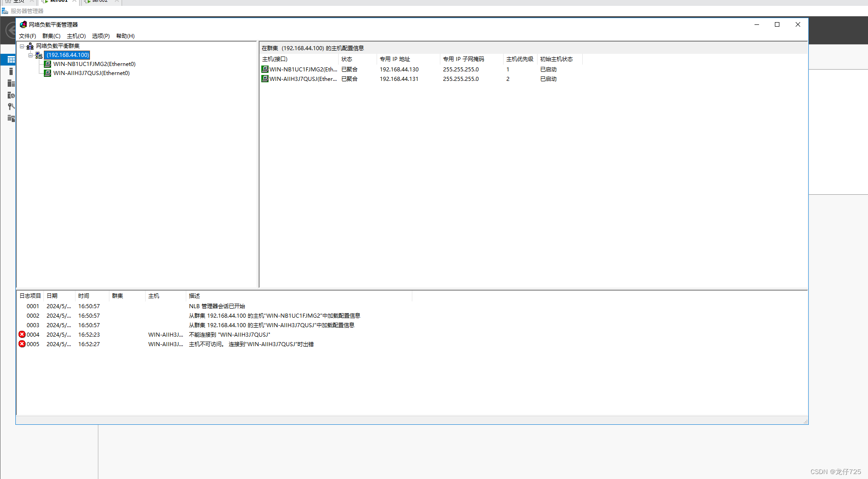This screenshot has height=479, width=868.
Task: Open the 主机(O) menu
Action: click(76, 36)
